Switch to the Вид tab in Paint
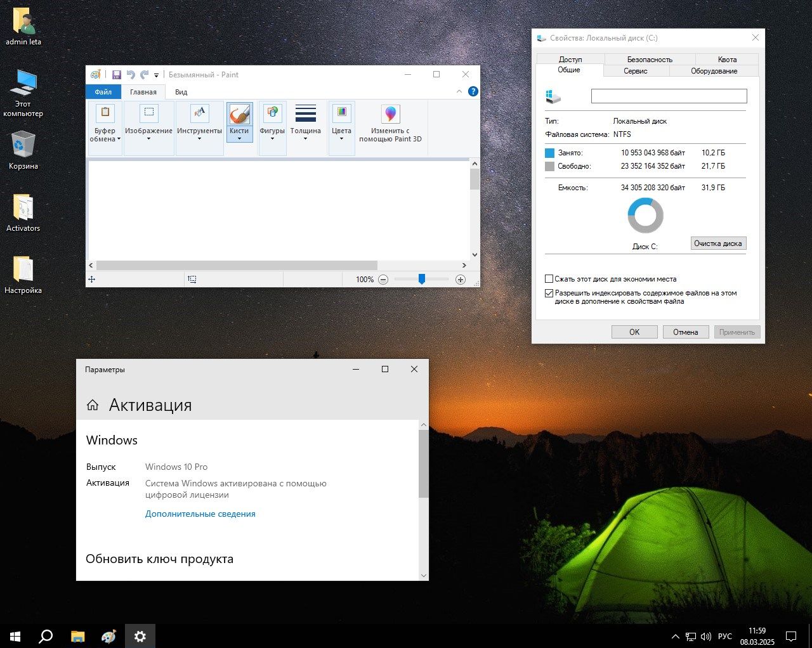The height and width of the screenshot is (648, 812). pyautogui.click(x=181, y=92)
